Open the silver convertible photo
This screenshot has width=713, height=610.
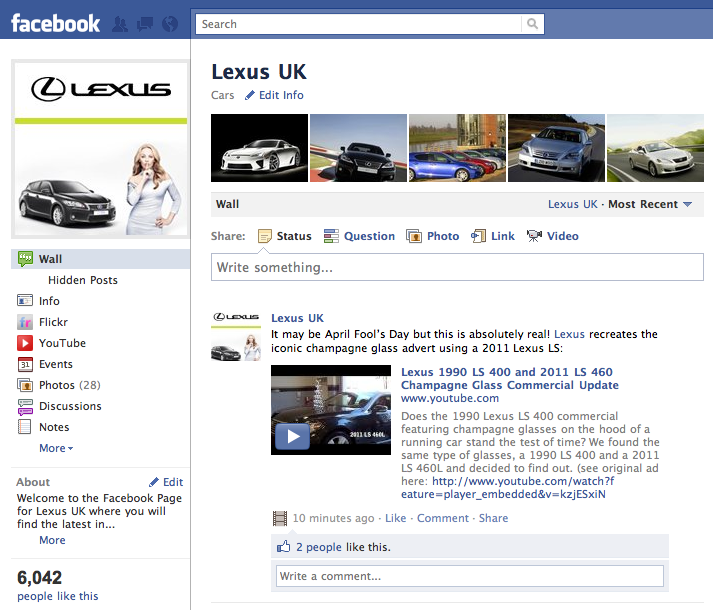coord(655,148)
